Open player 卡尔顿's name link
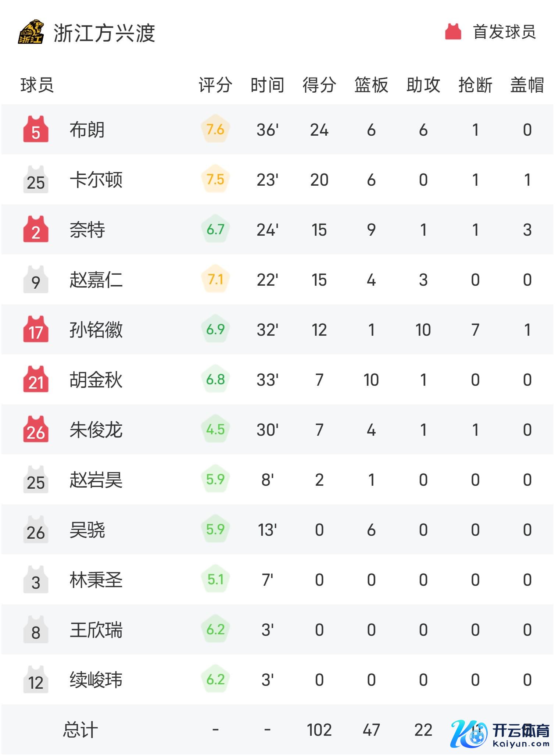This screenshot has width=555, height=756. [96, 180]
